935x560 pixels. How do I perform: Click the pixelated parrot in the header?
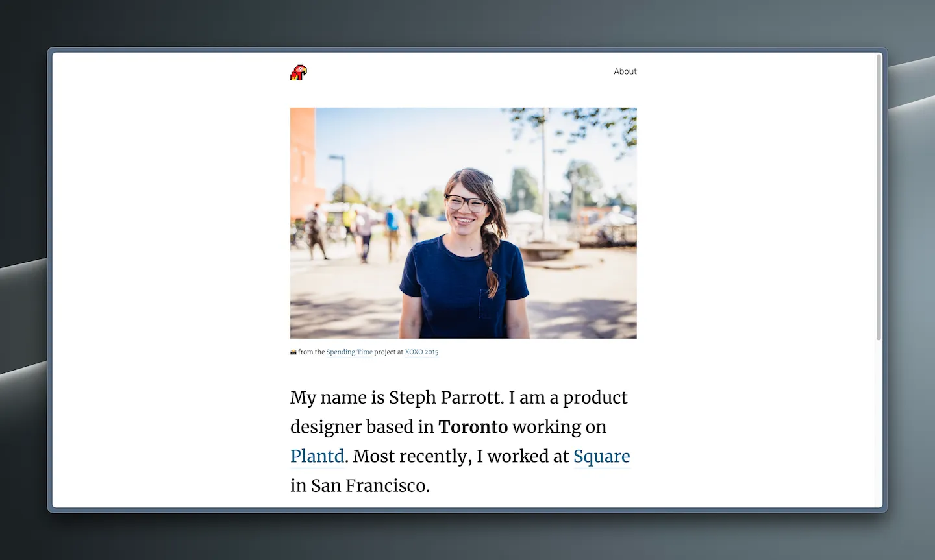298,73
